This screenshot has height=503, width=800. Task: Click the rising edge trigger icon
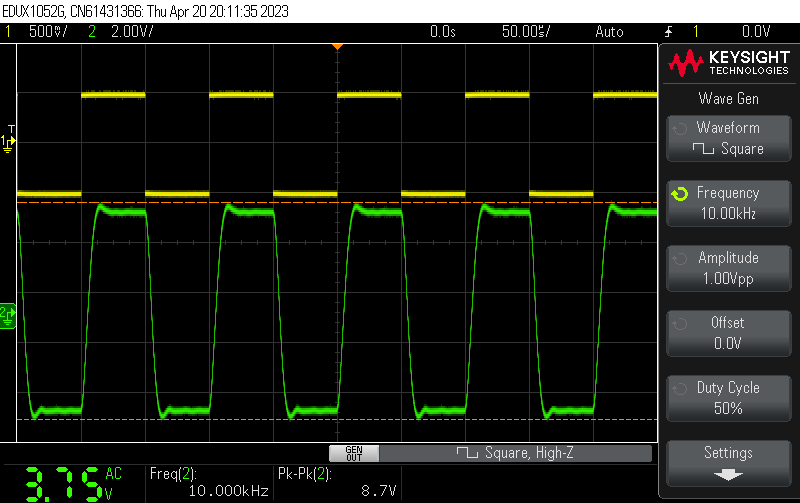coord(668,32)
